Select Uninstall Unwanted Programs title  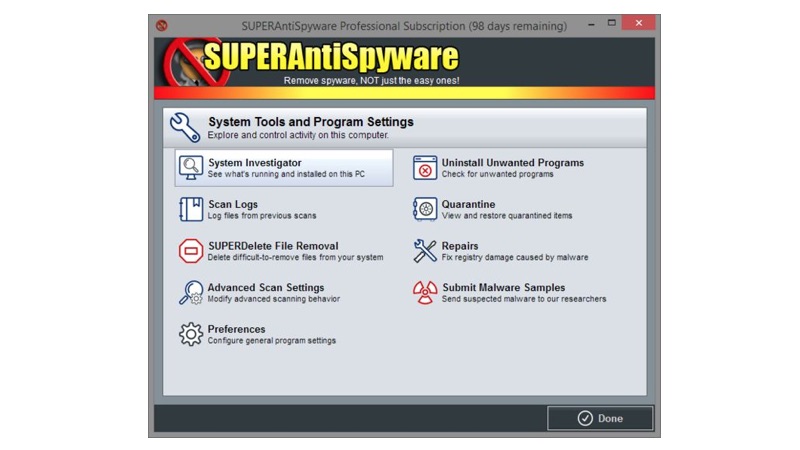tap(513, 163)
